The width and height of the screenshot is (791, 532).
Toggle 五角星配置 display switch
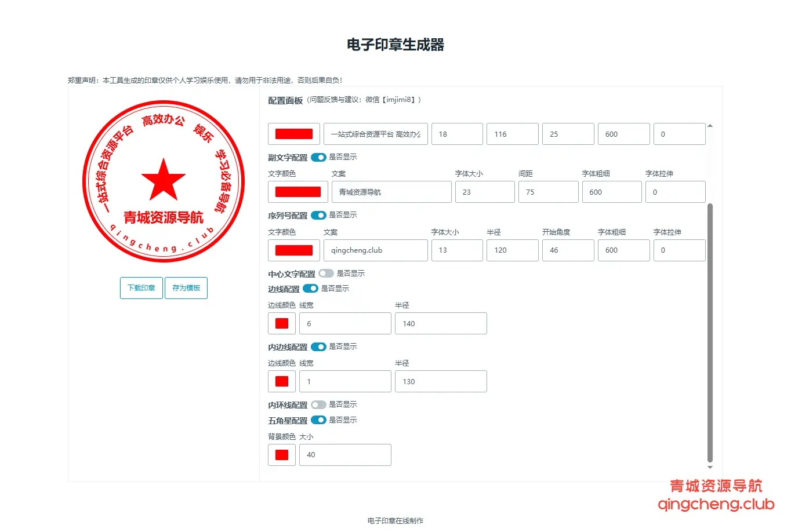[318, 420]
